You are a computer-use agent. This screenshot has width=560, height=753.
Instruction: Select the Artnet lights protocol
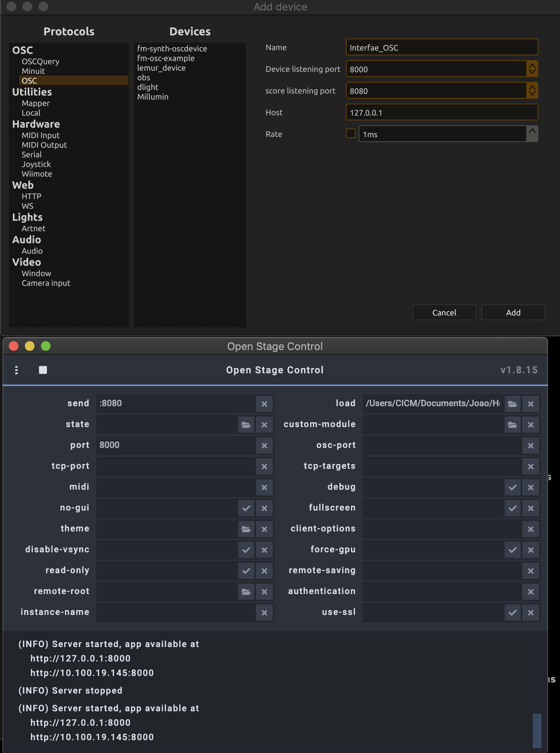tap(33, 228)
